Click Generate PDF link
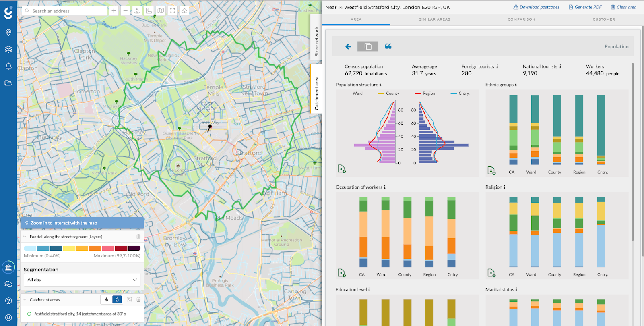644x326 pixels. pos(585,7)
